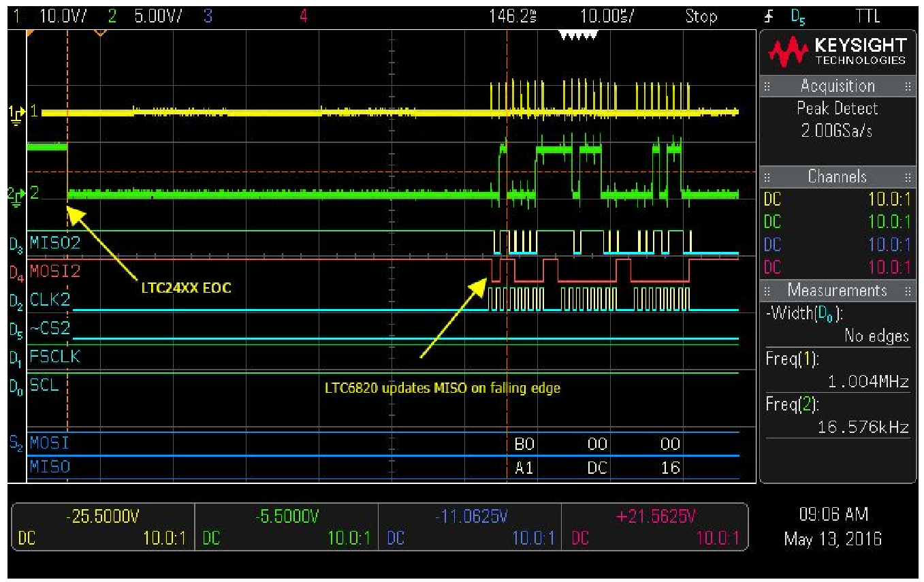
Task: Expand the Measurements panel header
Action: (x=837, y=291)
